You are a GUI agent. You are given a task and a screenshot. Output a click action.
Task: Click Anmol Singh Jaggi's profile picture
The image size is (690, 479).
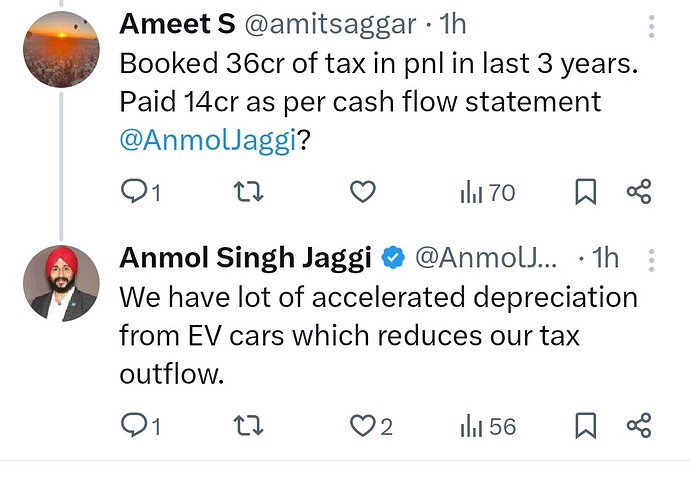click(61, 283)
